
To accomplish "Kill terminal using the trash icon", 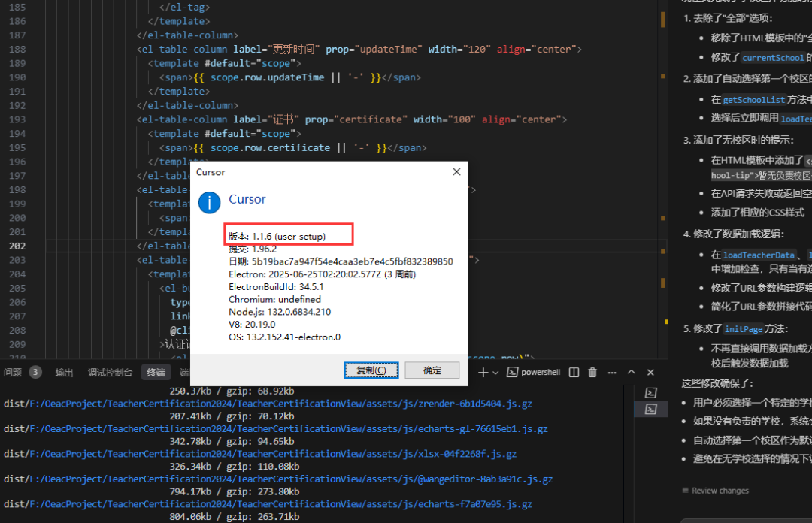I will point(592,373).
